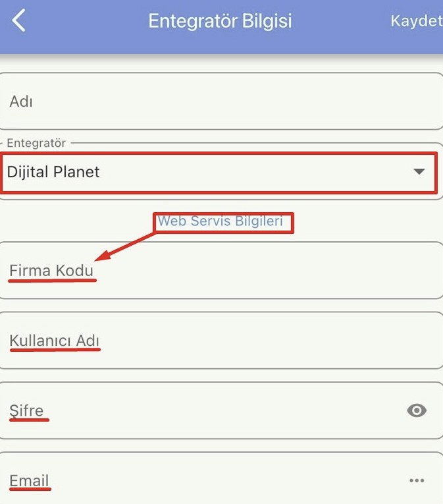Show the password with the eye icon
Image resolution: width=443 pixels, height=504 pixels.
(x=417, y=410)
